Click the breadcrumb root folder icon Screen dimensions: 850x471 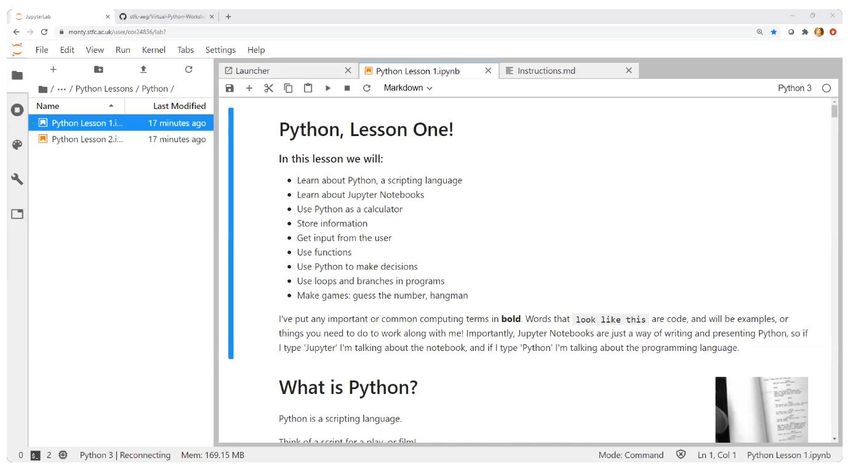(42, 89)
